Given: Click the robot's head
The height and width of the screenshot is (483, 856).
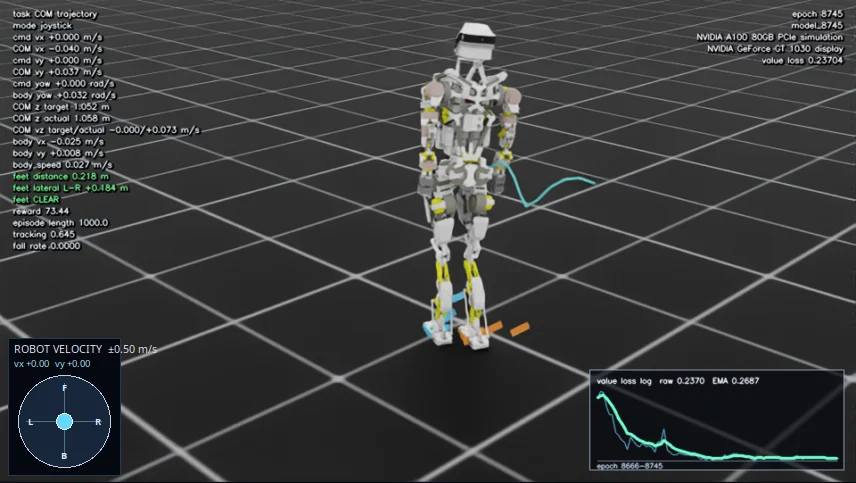Looking at the screenshot, I should click(x=475, y=40).
